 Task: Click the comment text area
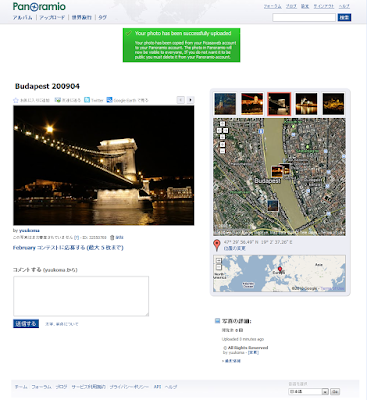[81, 296]
